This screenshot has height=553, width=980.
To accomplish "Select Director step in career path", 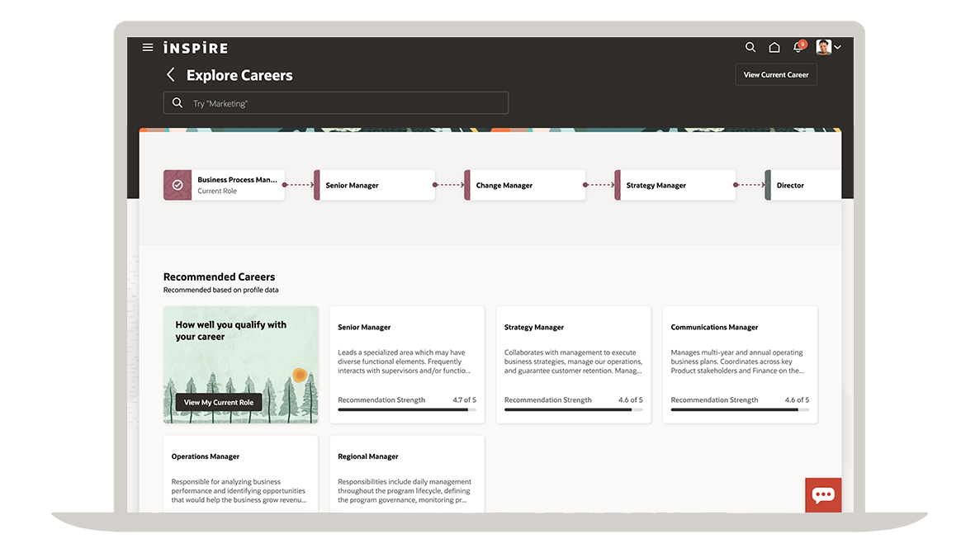I will pos(803,186).
